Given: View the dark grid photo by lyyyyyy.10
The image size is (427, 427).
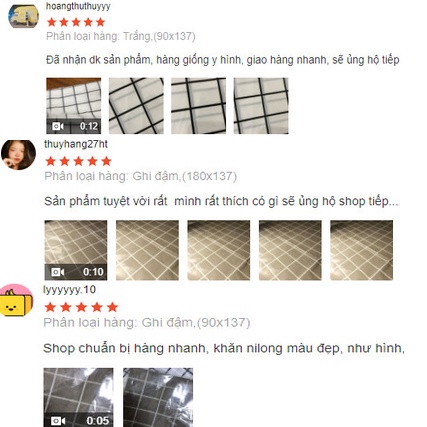Looking at the screenshot, I should 158,397.
